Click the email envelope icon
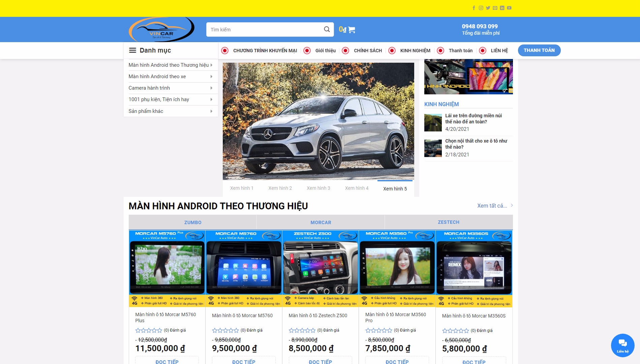This screenshot has width=640, height=364. click(x=495, y=8)
